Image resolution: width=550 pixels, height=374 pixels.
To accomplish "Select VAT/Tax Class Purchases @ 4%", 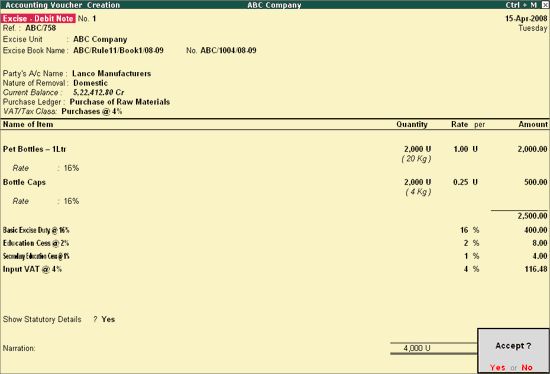I will coord(92,112).
